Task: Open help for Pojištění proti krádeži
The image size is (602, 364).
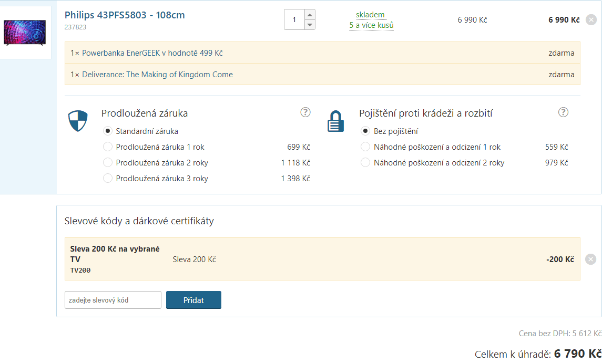Action: point(563,112)
